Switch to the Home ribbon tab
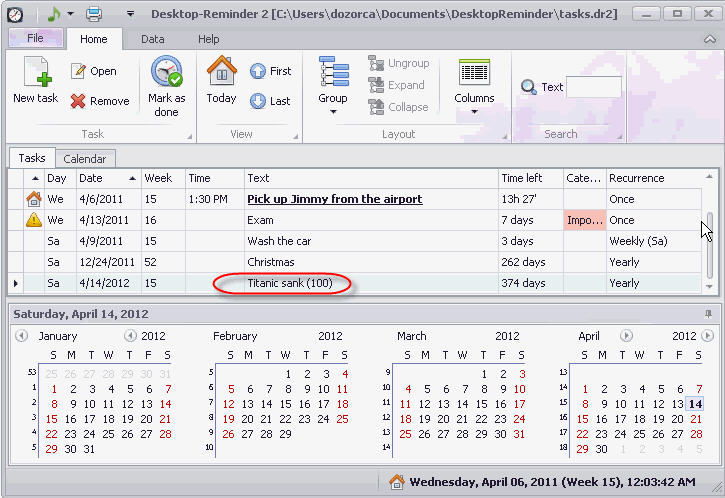The width and height of the screenshot is (725, 498). [94, 39]
